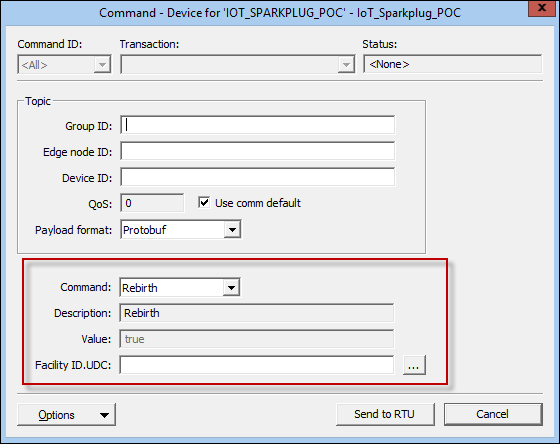Click the Status field showing <None>
The height and width of the screenshot is (444, 560).
pyautogui.click(x=452, y=64)
